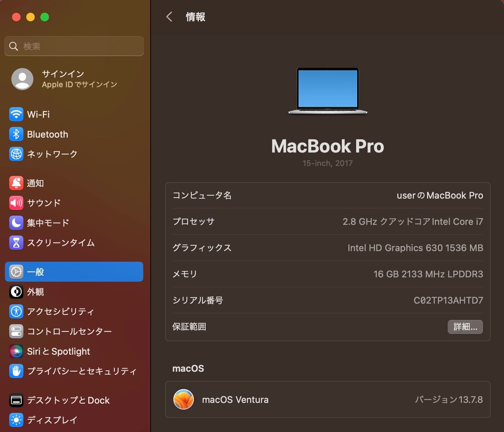The image size is (504, 432).
Task: Open the 詳細… warranty button
Action: 465,327
